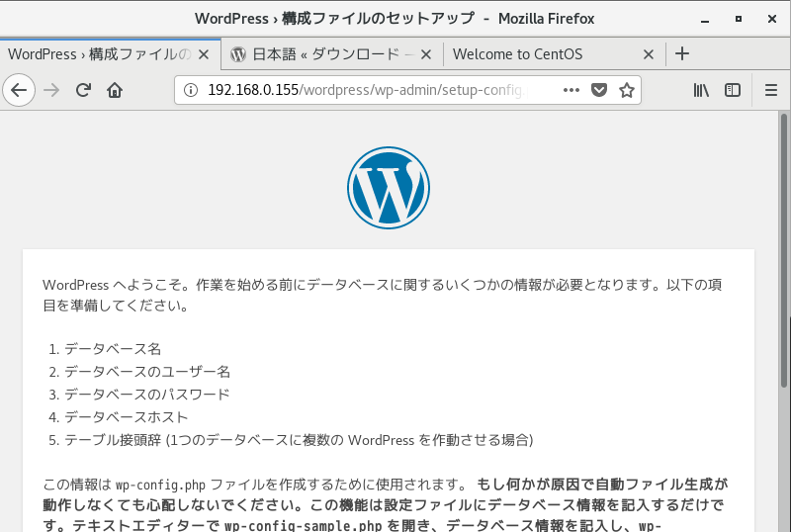
Task: Go back using the back arrow button
Action: [19, 90]
